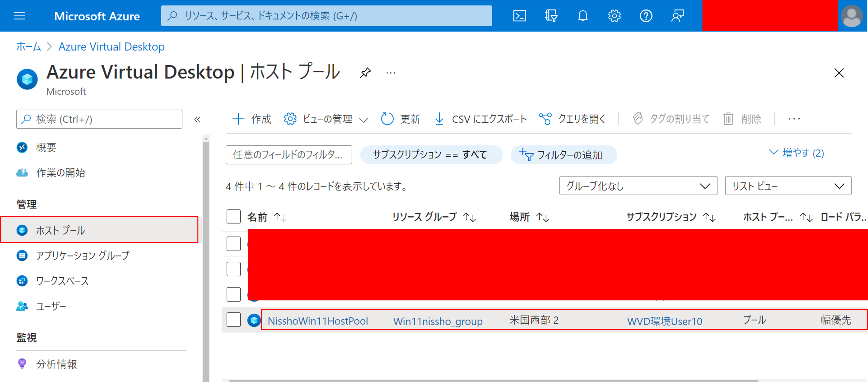
Task: Open the Directories and subscriptions filter icon
Action: click(551, 16)
